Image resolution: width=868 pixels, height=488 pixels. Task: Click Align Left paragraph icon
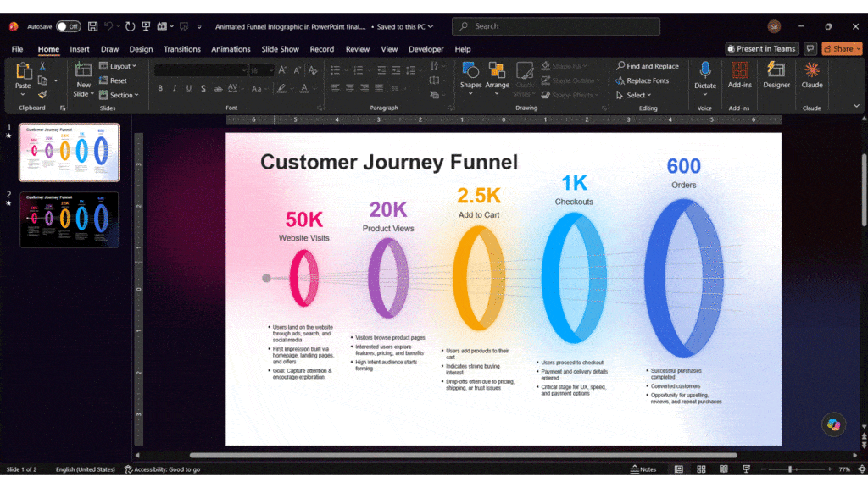point(335,88)
